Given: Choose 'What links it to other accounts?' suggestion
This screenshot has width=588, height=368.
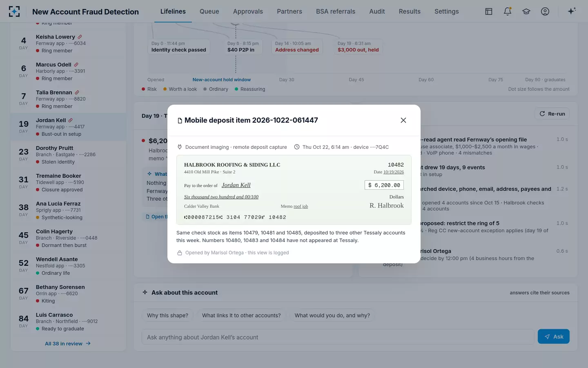Looking at the screenshot, I should click(241, 315).
